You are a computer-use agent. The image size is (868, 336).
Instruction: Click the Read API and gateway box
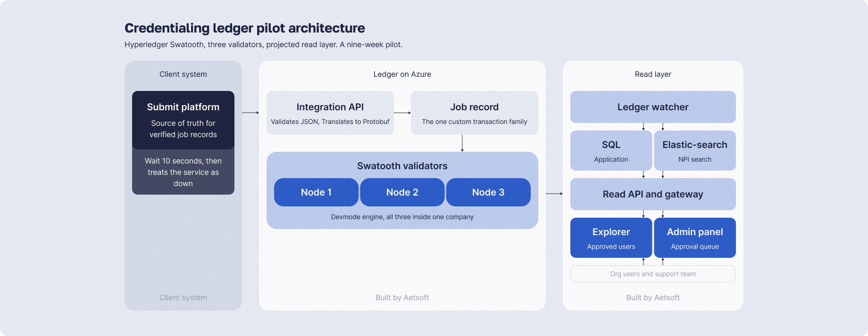653,194
